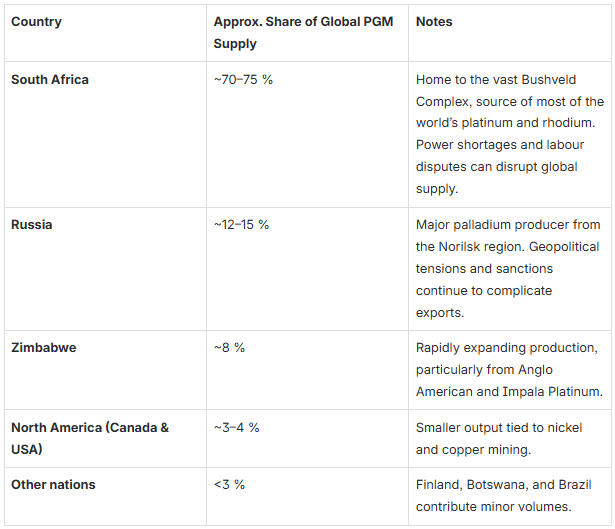Select the Russia country cell
This screenshot has height=529, width=615.
(32, 225)
